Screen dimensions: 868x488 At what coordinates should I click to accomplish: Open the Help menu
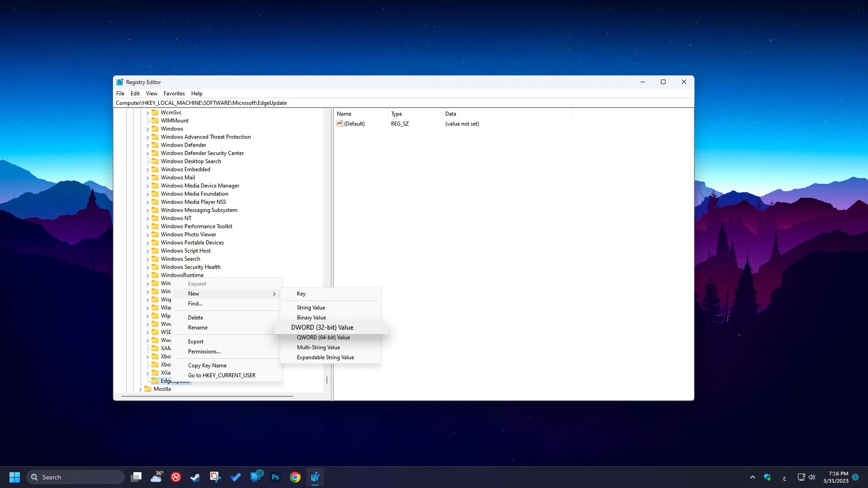pos(197,94)
